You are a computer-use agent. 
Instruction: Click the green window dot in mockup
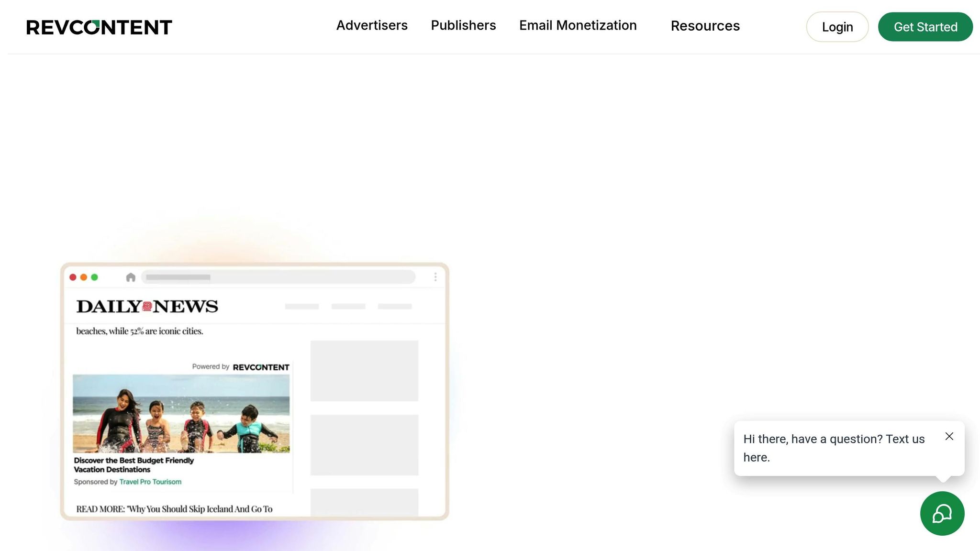click(x=94, y=277)
